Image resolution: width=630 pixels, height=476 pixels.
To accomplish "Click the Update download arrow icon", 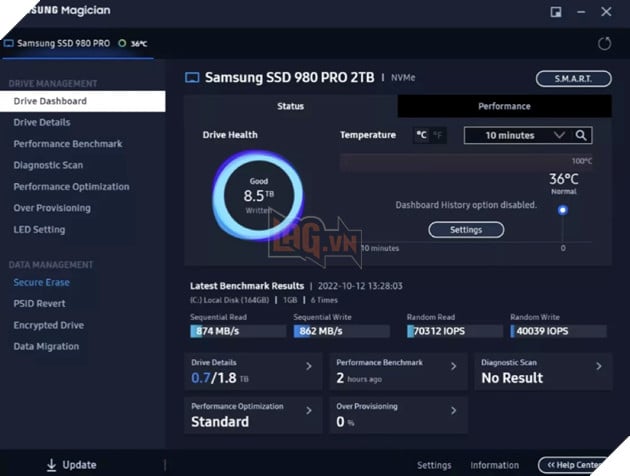I will point(51,465).
